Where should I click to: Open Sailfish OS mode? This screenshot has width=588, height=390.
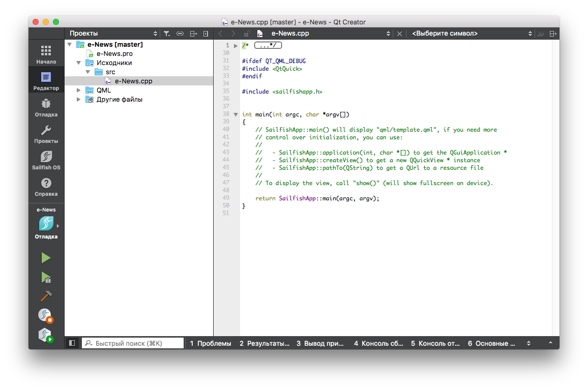[46, 160]
